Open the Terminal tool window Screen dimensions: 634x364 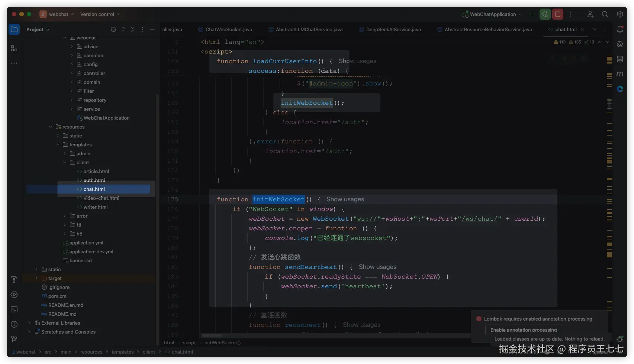click(x=14, y=309)
